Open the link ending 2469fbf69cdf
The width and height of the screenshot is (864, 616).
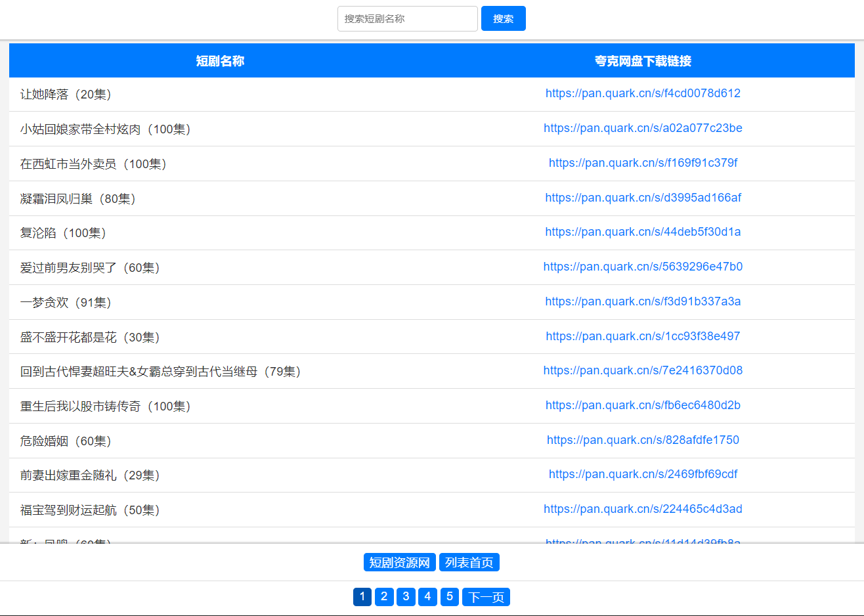pos(643,474)
